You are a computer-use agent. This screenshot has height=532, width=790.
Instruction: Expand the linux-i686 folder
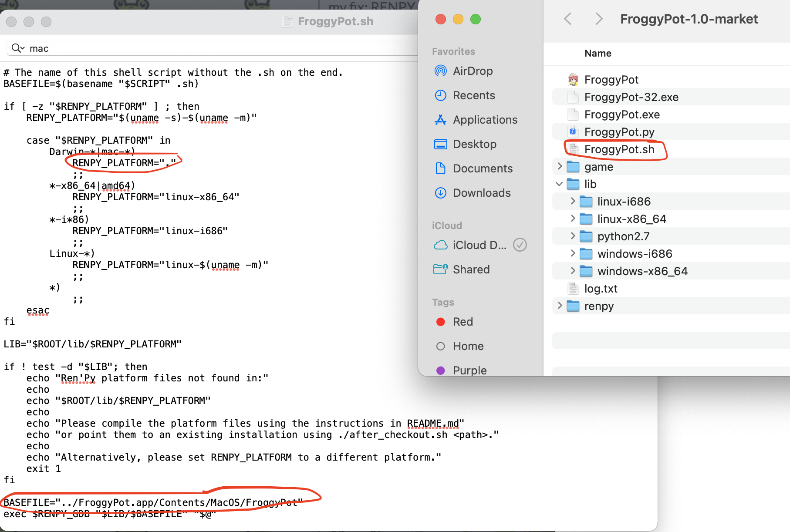tap(573, 202)
